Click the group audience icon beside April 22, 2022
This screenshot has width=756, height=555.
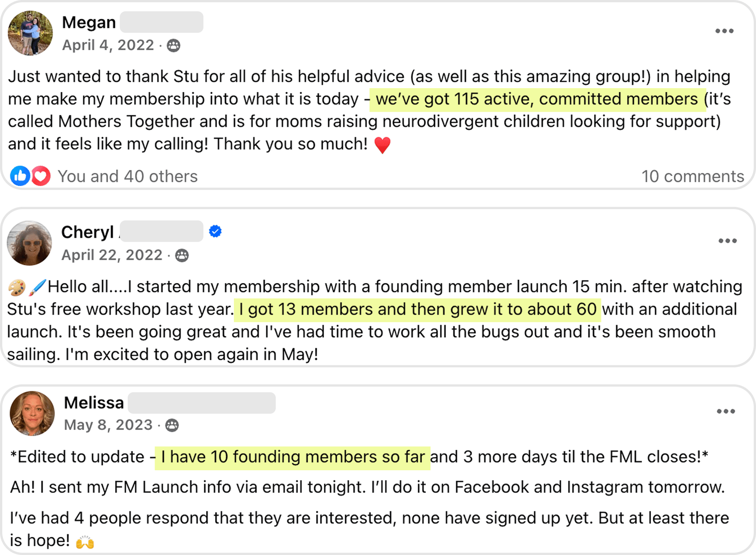point(182,255)
